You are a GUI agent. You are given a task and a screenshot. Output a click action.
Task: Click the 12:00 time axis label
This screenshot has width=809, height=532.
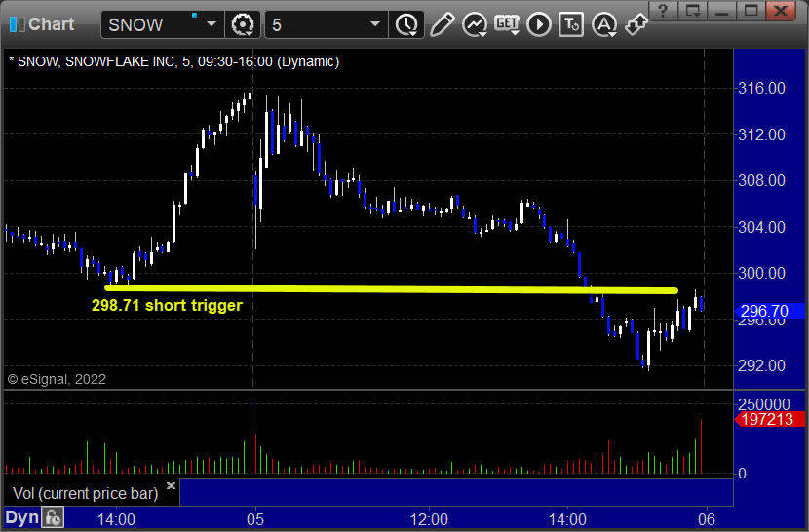coord(429,519)
